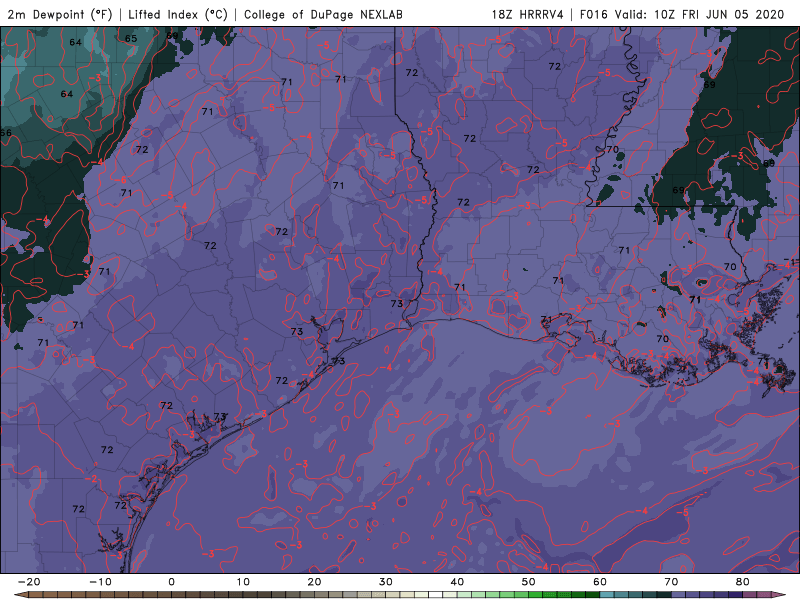The image size is (800, 600).
Task: Click the 70 label on the color scale
Action: point(671,582)
